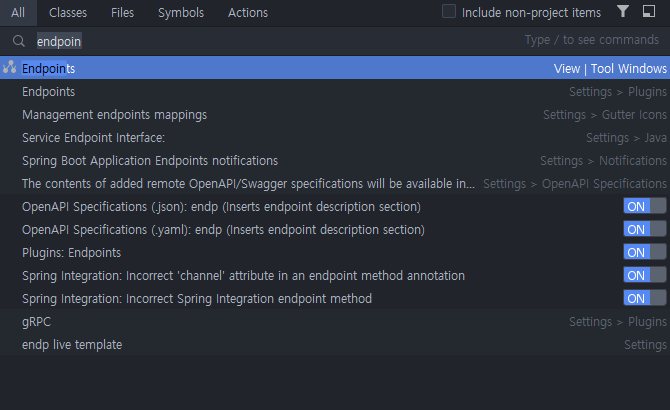This screenshot has height=410, width=670.
Task: Open gRPC plugin settings result
Action: tap(335, 322)
